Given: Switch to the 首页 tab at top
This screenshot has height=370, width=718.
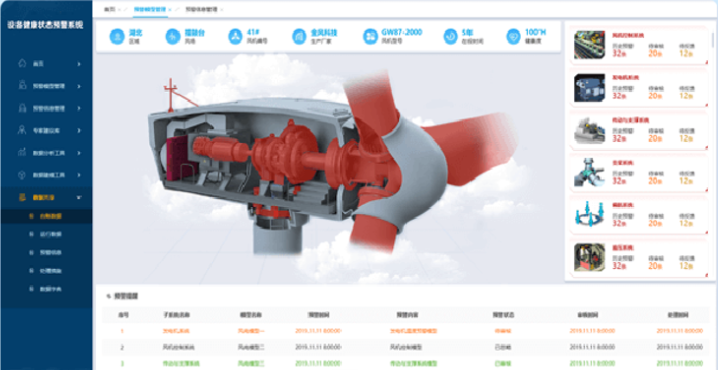Looking at the screenshot, I should click(109, 9).
